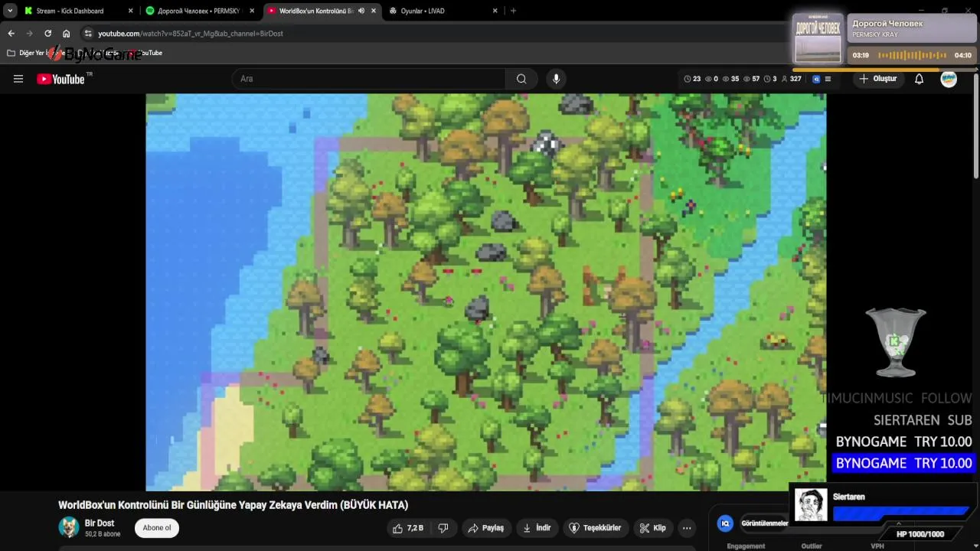Image resolution: width=980 pixels, height=551 pixels.
Task: Click the page vertical scrollbar
Action: pos(975,126)
